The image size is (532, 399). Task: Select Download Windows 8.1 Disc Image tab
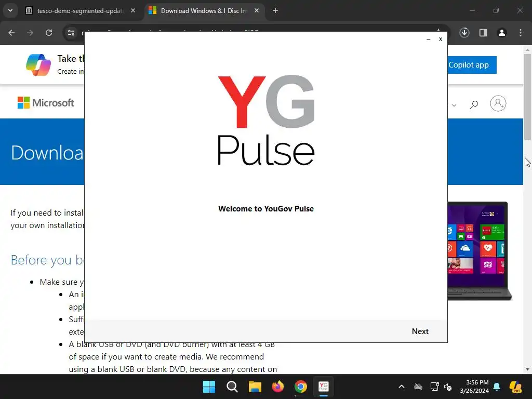point(204,10)
